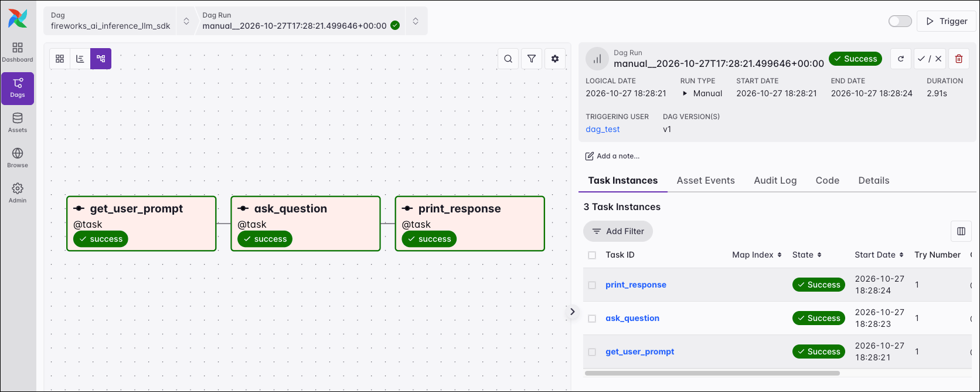Image resolution: width=980 pixels, height=392 pixels.
Task: Tick the select-all Task ID checkbox
Action: click(x=592, y=255)
